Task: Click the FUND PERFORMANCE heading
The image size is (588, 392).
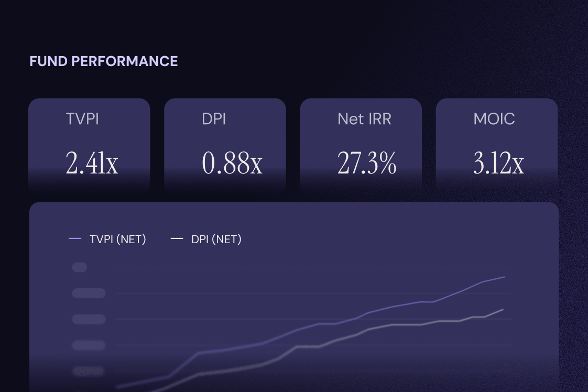Action: click(x=103, y=61)
